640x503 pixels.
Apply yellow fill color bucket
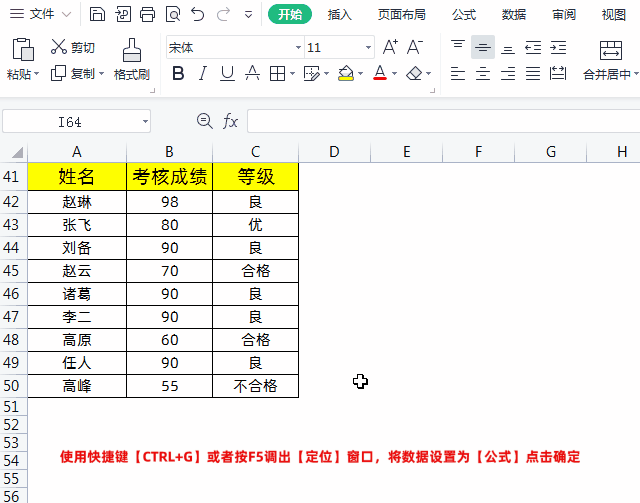click(x=346, y=73)
